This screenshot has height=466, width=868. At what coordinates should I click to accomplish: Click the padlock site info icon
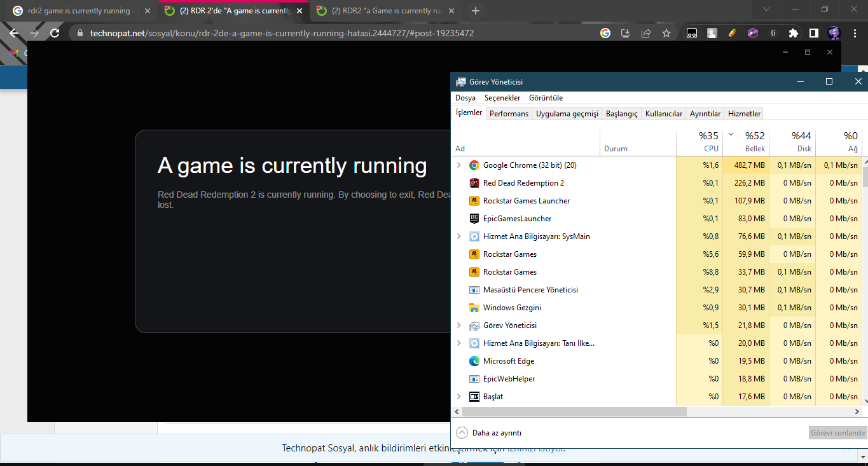[80, 33]
